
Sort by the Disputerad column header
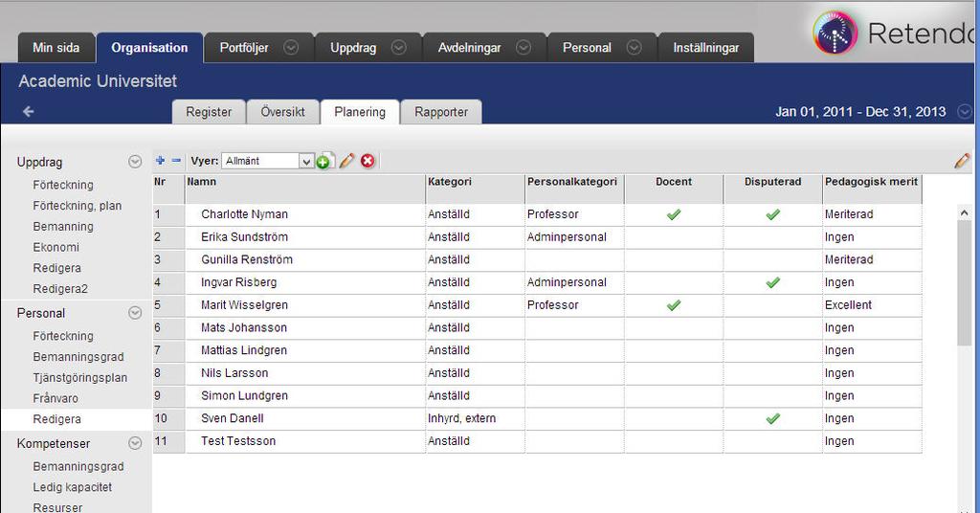(772, 189)
